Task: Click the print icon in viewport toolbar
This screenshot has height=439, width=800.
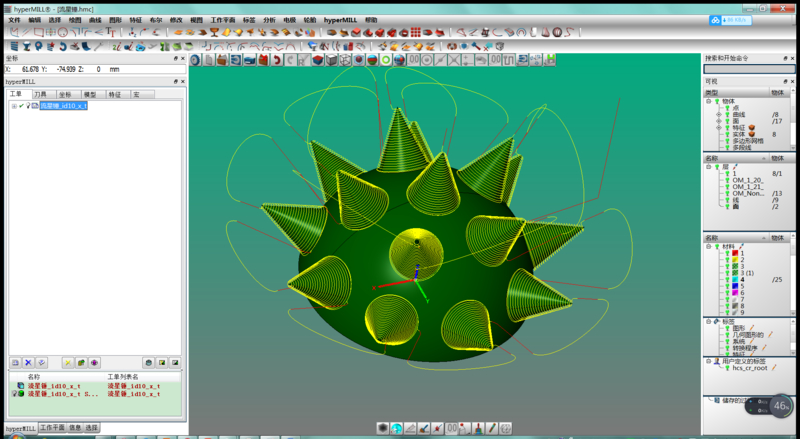Action: (249, 60)
